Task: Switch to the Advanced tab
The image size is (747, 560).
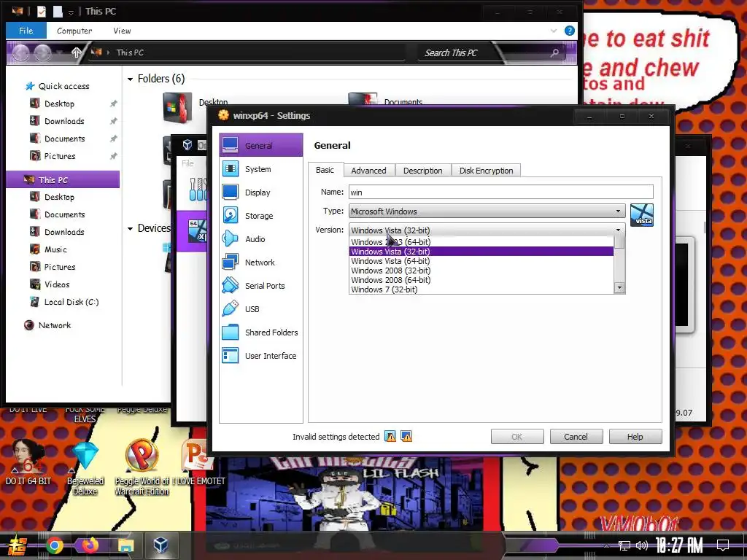Action: (x=368, y=171)
